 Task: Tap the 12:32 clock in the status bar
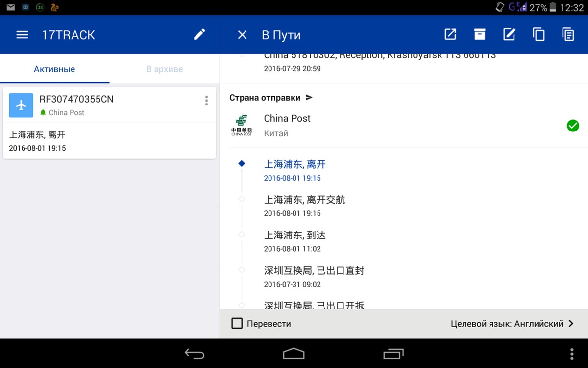point(572,7)
